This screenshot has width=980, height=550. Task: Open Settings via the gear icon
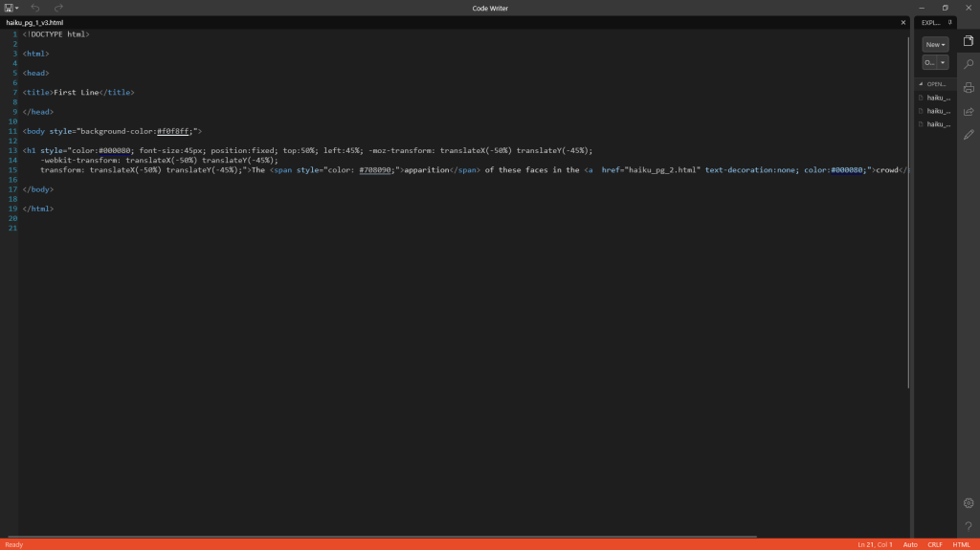(969, 503)
